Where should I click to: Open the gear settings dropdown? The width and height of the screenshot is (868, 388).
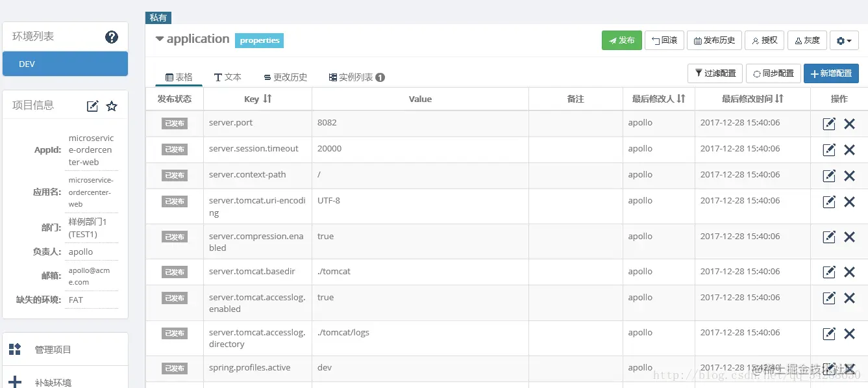click(844, 40)
